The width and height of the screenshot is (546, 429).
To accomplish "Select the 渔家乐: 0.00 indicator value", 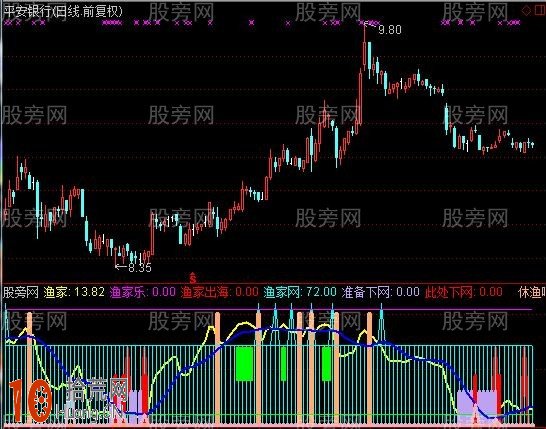I will point(143,292).
